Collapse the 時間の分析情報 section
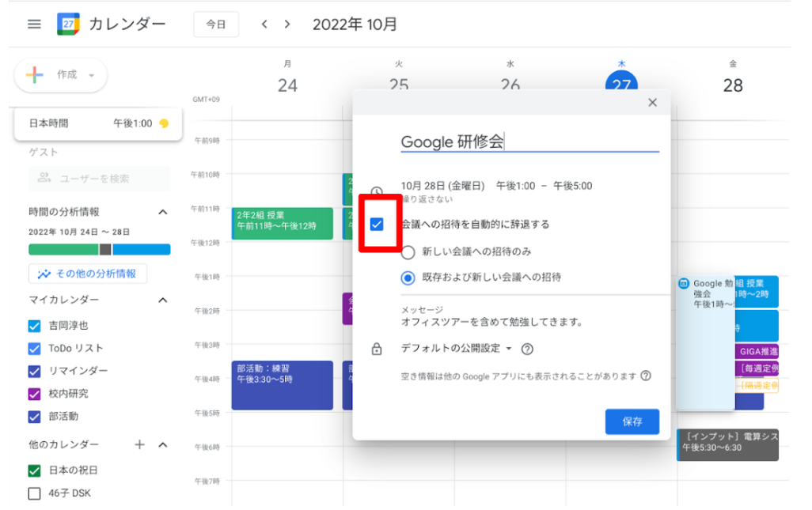 pos(162,212)
